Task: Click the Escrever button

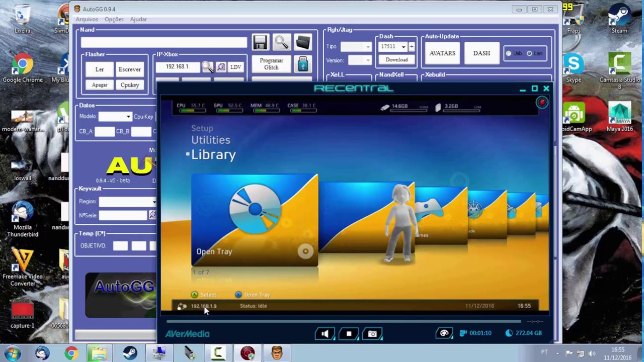Action: pos(129,69)
